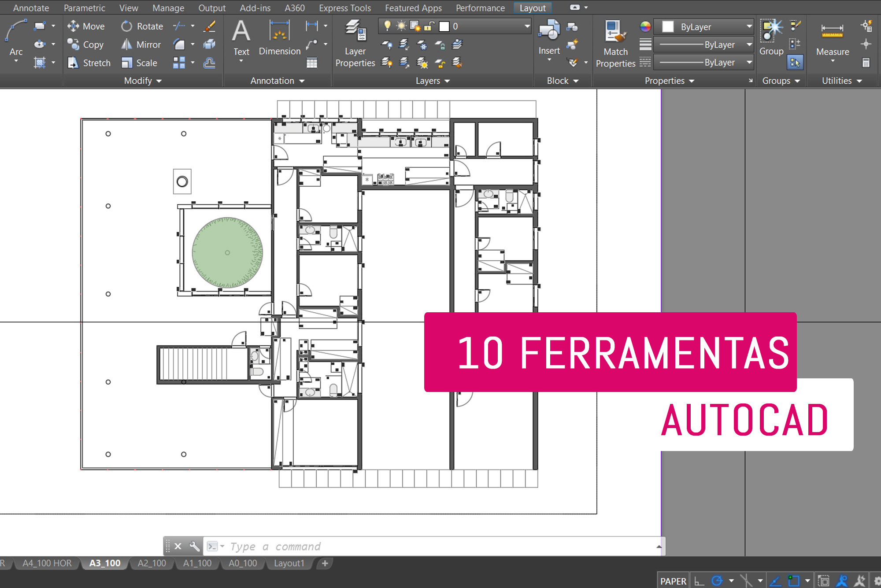The width and height of the screenshot is (881, 588).
Task: Open command line customize wrench
Action: click(194, 546)
